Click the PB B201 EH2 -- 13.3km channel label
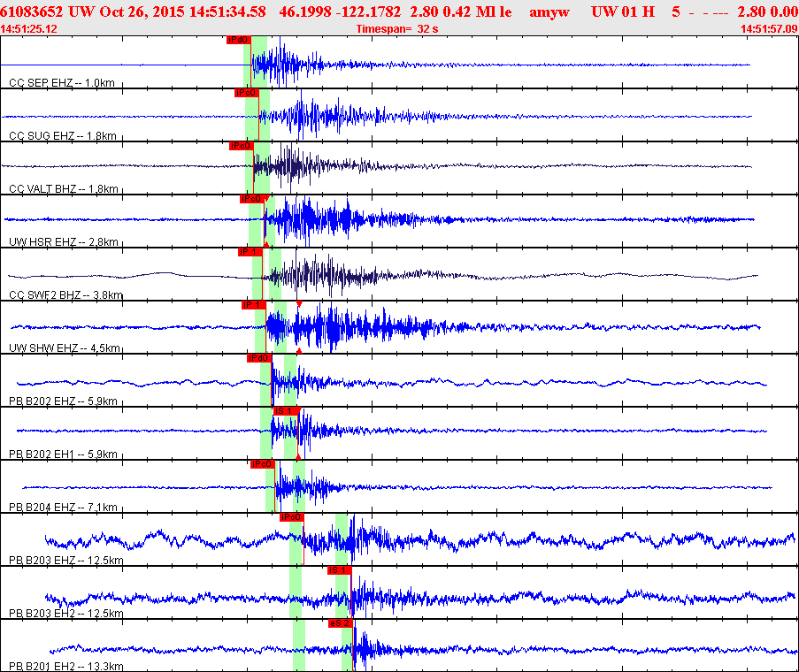The height and width of the screenshot is (672, 799). click(x=66, y=666)
